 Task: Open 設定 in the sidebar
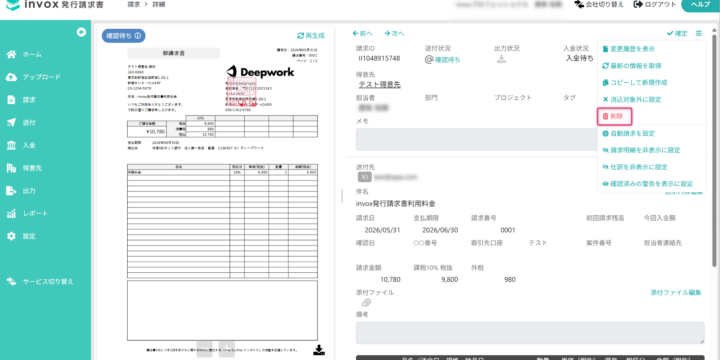[21, 236]
